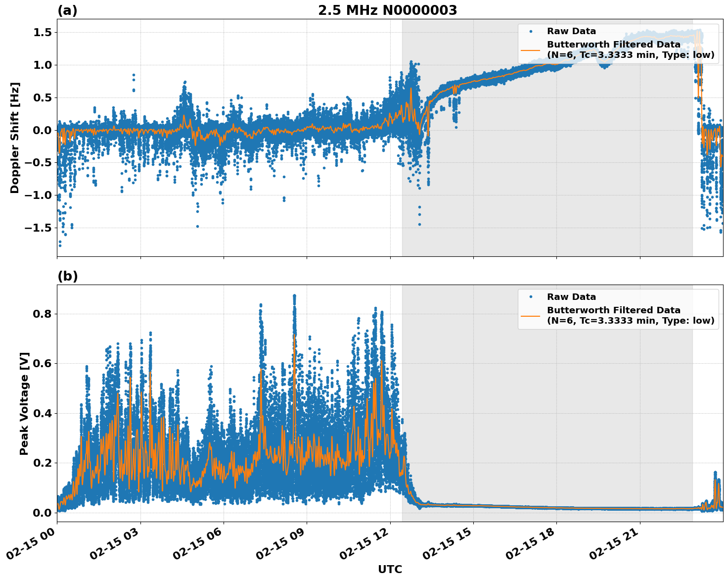
Task: Select the subplot label (b)
Action: point(68,276)
